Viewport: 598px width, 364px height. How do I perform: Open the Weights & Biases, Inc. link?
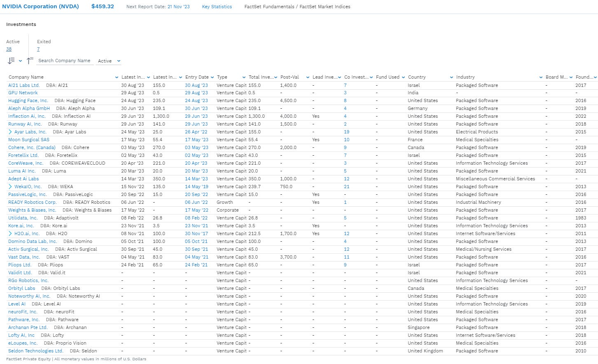tap(32, 210)
